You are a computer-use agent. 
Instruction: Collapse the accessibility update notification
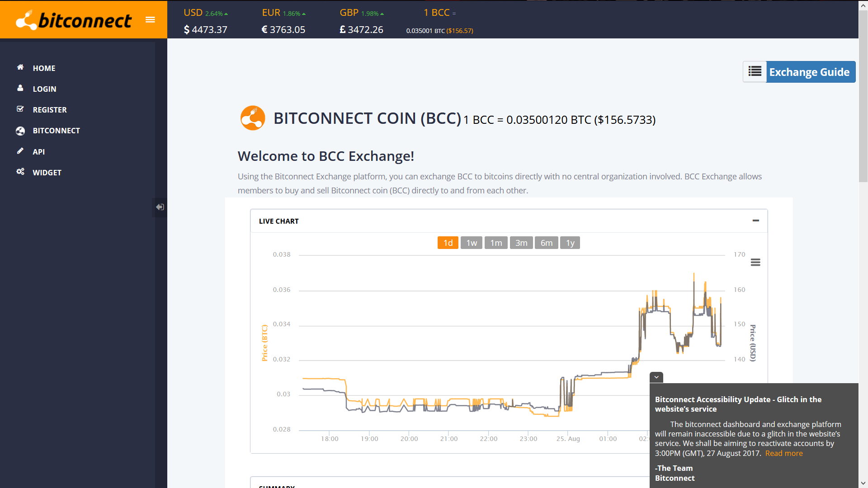pyautogui.click(x=656, y=377)
